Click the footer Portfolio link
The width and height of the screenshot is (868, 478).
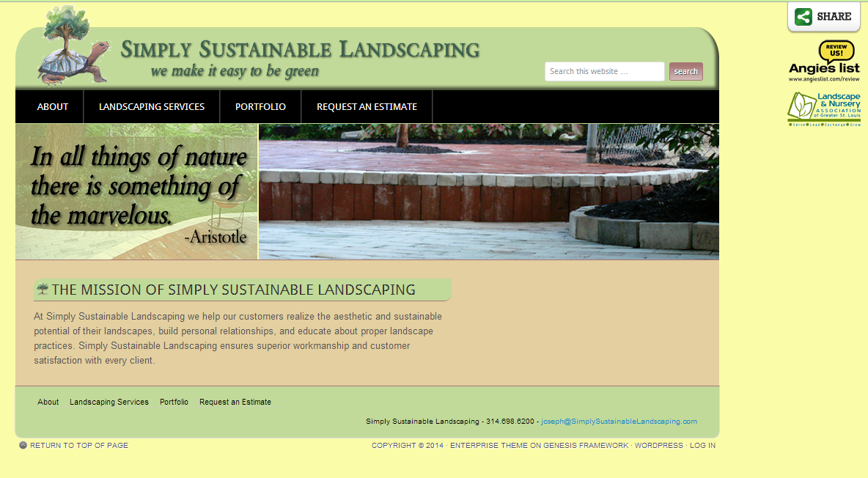(174, 402)
